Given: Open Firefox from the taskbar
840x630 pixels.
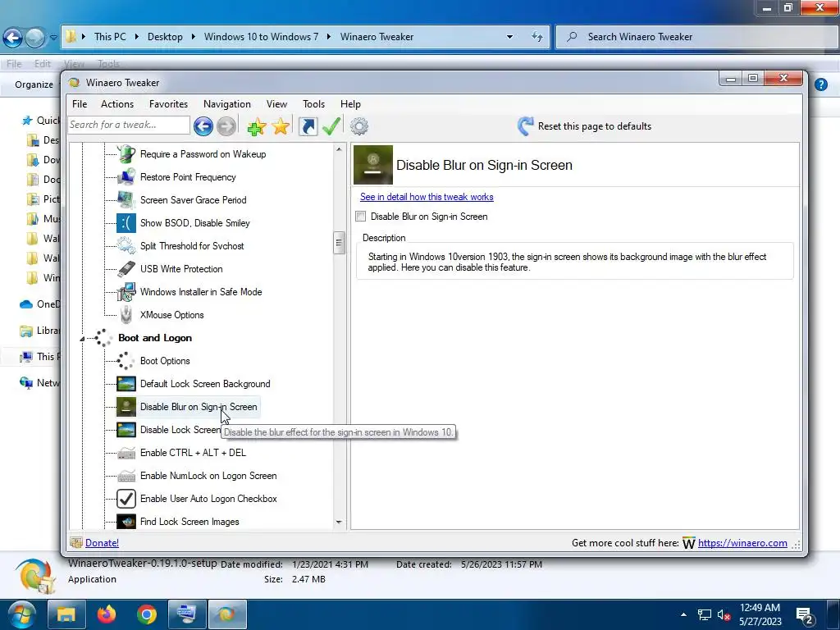Looking at the screenshot, I should point(107,614).
